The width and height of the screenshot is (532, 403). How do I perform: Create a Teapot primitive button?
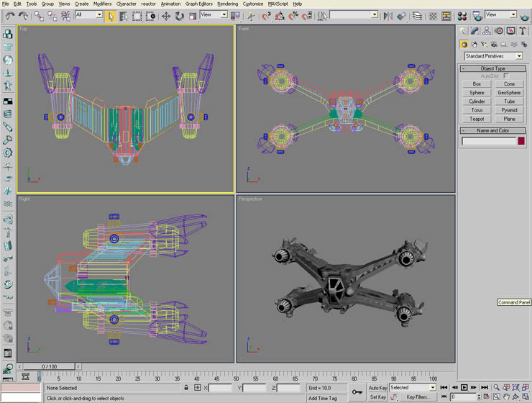point(477,119)
